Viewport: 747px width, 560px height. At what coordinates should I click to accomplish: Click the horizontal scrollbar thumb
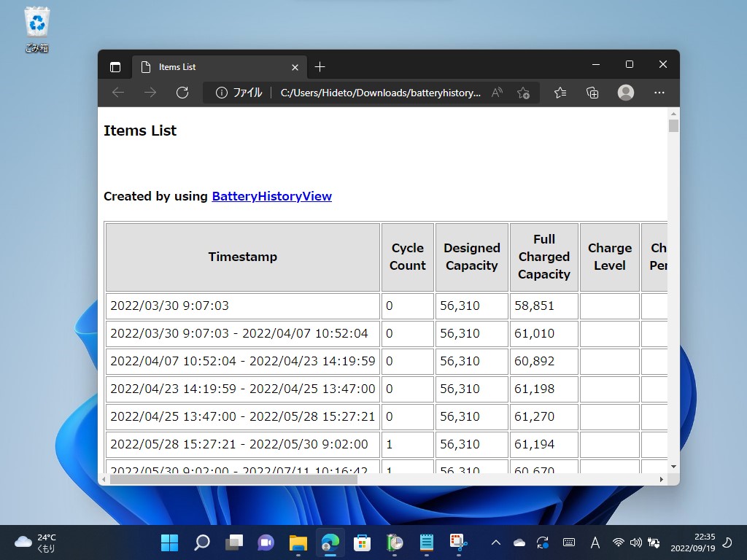[233, 480]
